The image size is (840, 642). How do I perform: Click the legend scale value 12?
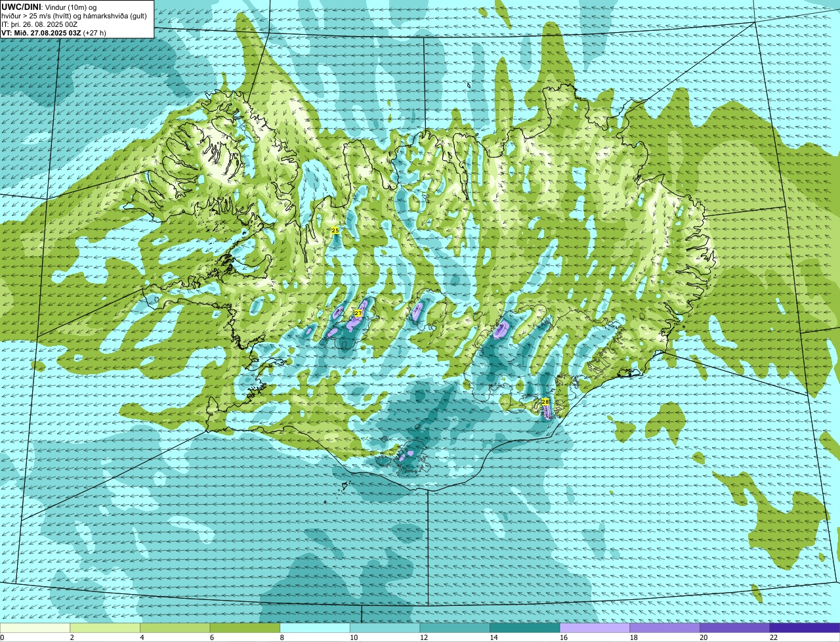point(423,637)
